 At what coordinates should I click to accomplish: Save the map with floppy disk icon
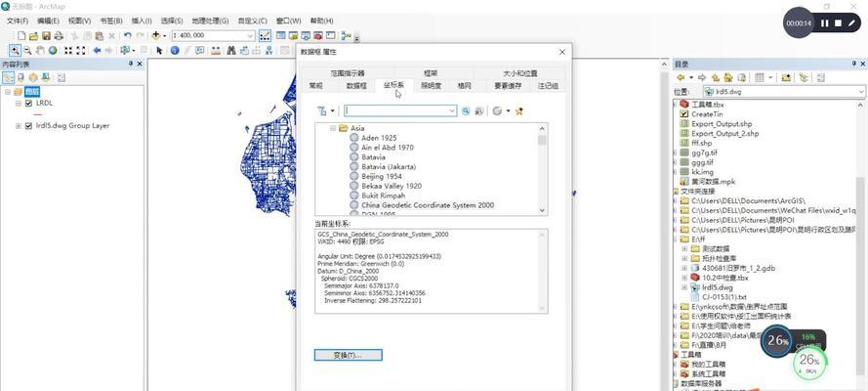tap(46, 35)
